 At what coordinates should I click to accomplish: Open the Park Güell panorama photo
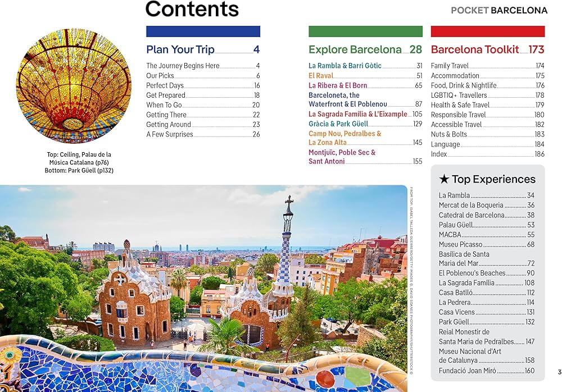click(x=203, y=288)
